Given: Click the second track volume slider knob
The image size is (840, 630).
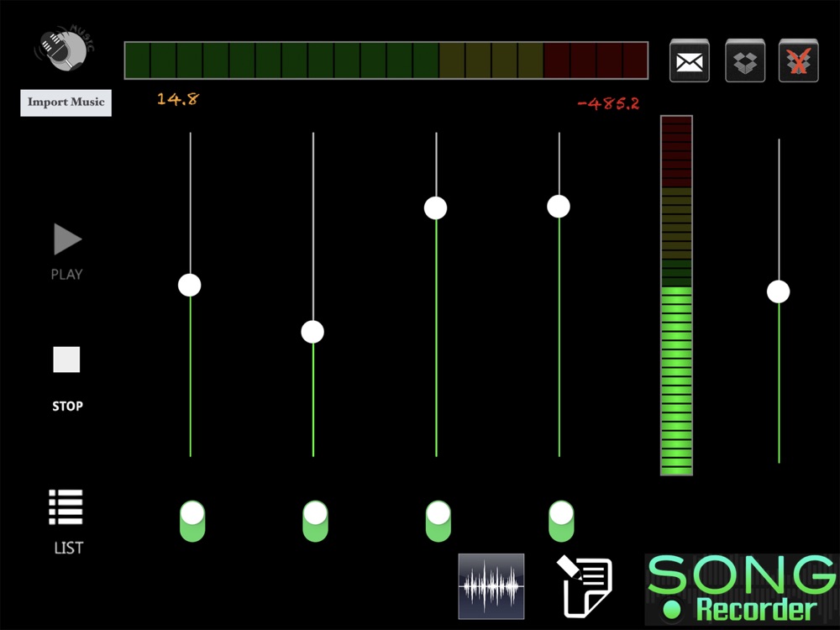Looking at the screenshot, I should 312,332.
